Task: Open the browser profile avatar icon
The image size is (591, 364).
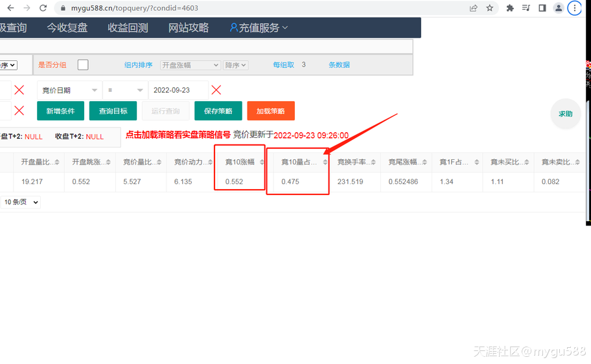Action: click(x=558, y=8)
